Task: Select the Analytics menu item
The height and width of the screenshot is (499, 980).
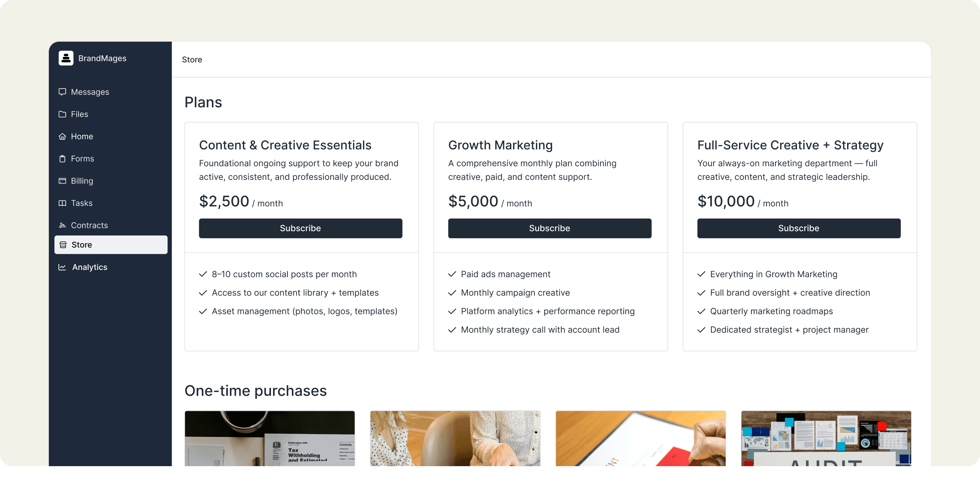Action: (90, 267)
